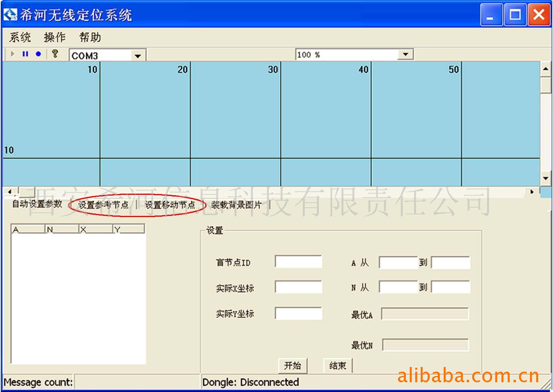This screenshot has height=392, width=553.
Task: Open the 系统 menu
Action: coord(20,37)
